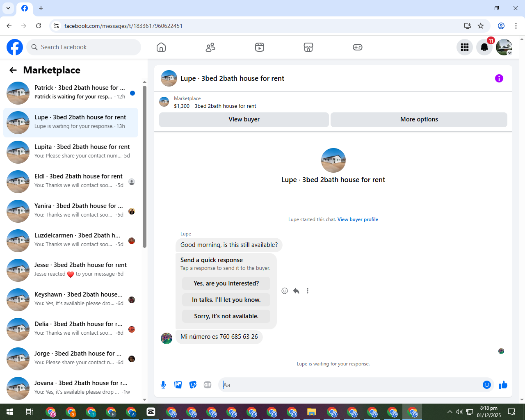Open File Explorer on taskbar
Screen dimensions: 525x420
click(x=312, y=412)
